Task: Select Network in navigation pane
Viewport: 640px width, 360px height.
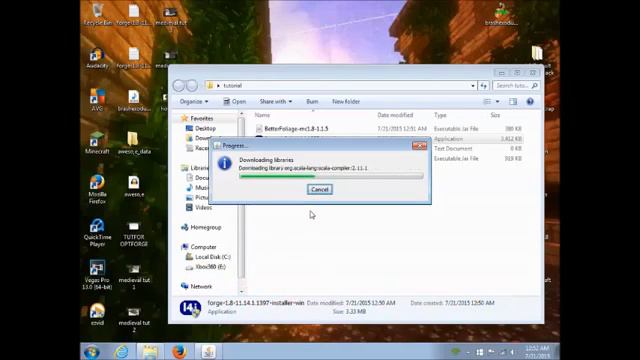Action: (x=196, y=287)
